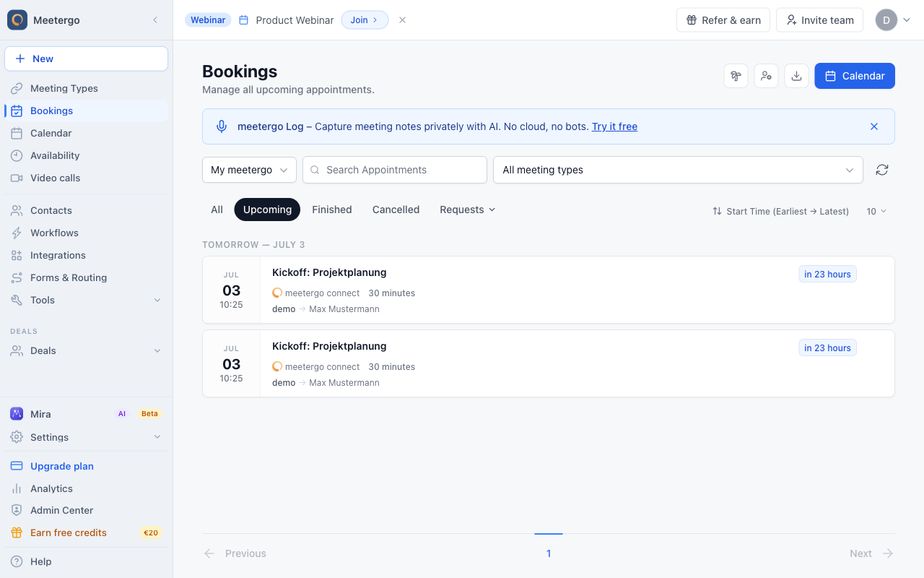Click Previous page button
Image resolution: width=924 pixels, height=578 pixels.
click(235, 553)
